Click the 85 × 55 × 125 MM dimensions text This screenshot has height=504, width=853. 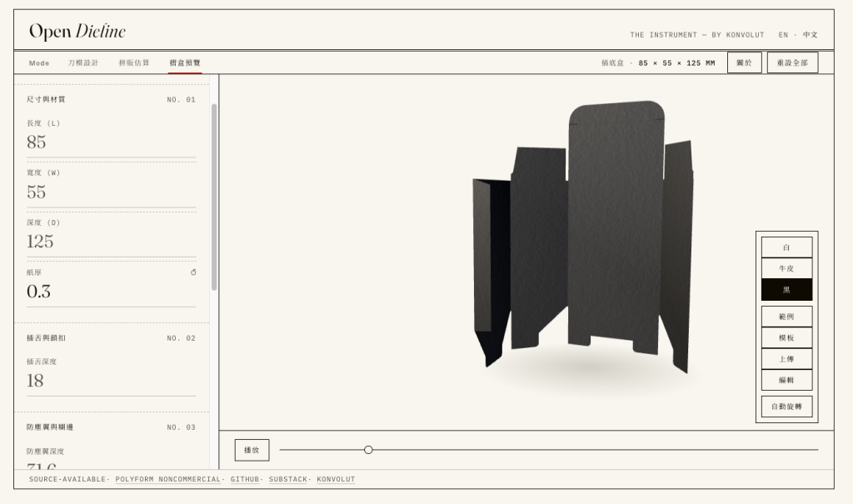(x=676, y=63)
